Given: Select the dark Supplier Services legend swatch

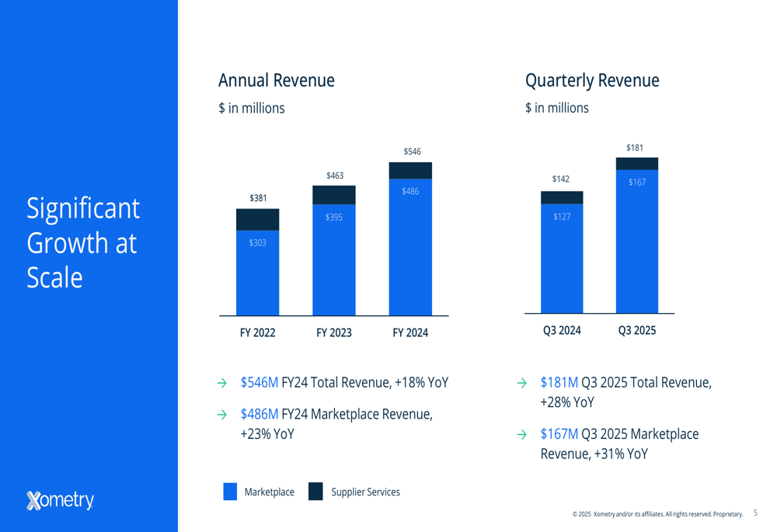Looking at the screenshot, I should click(x=315, y=492).
